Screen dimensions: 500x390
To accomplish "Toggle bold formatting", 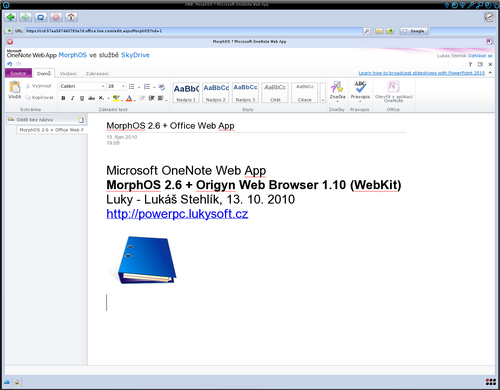I will [x=63, y=98].
